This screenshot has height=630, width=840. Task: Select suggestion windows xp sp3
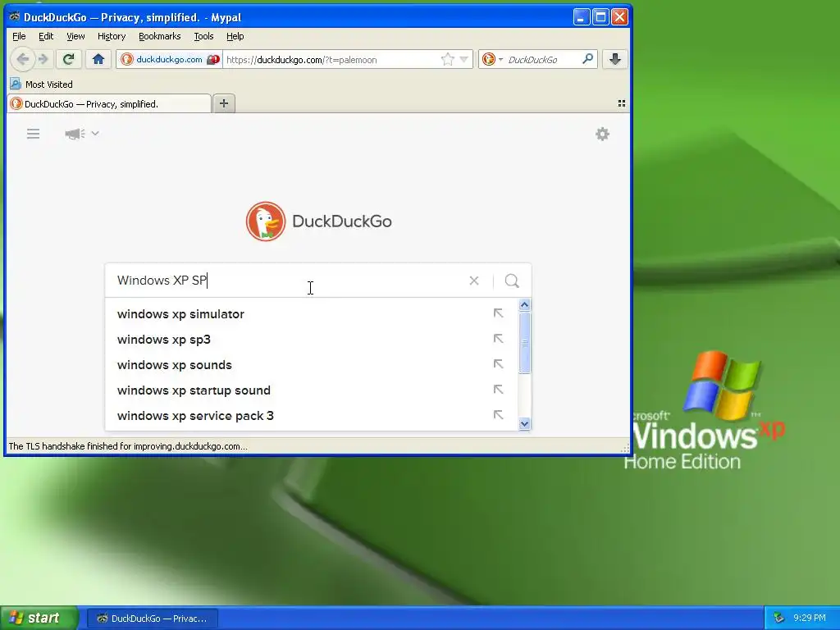point(312,340)
